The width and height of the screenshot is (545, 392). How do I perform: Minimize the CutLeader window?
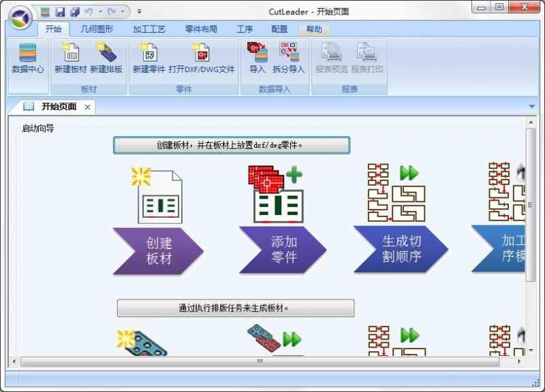[x=482, y=7]
